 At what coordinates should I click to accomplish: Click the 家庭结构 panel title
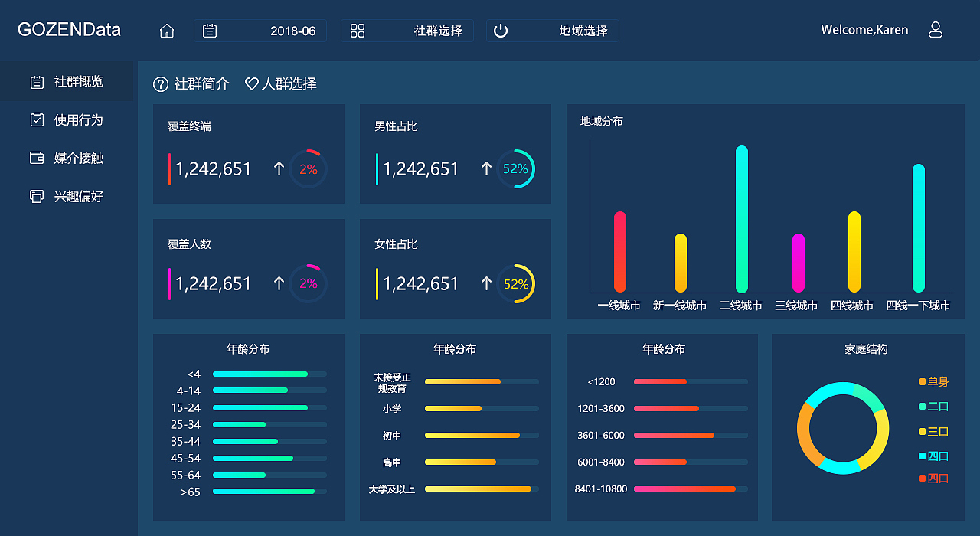tap(866, 348)
